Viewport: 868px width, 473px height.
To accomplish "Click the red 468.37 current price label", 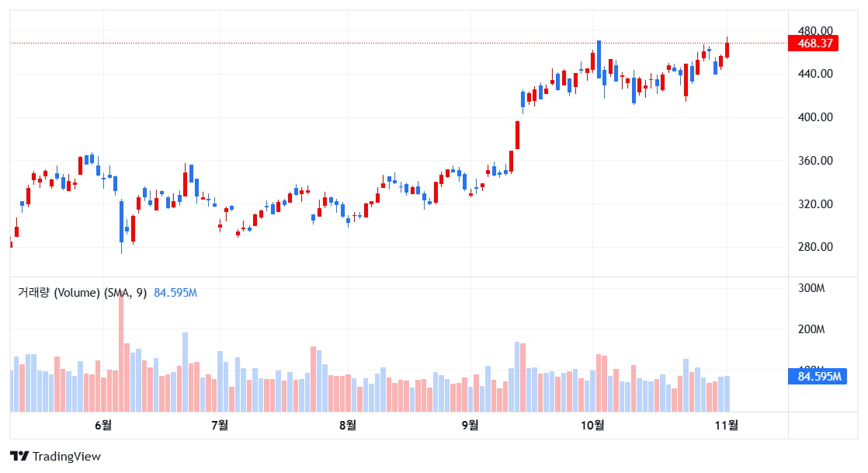I will (815, 43).
